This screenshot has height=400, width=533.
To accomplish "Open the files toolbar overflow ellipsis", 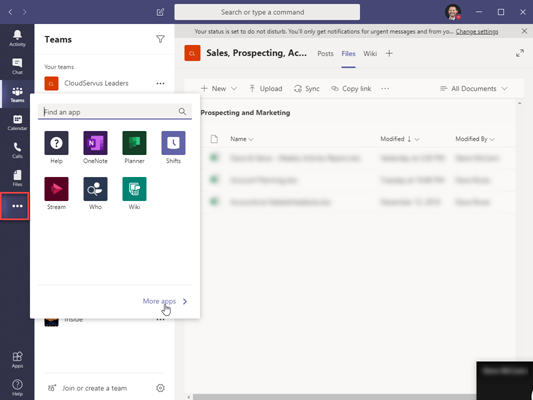I will pyautogui.click(x=385, y=89).
